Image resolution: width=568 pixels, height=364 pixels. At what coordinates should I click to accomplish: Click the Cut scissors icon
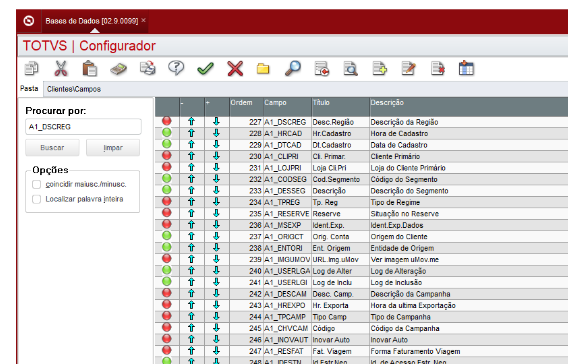click(61, 68)
